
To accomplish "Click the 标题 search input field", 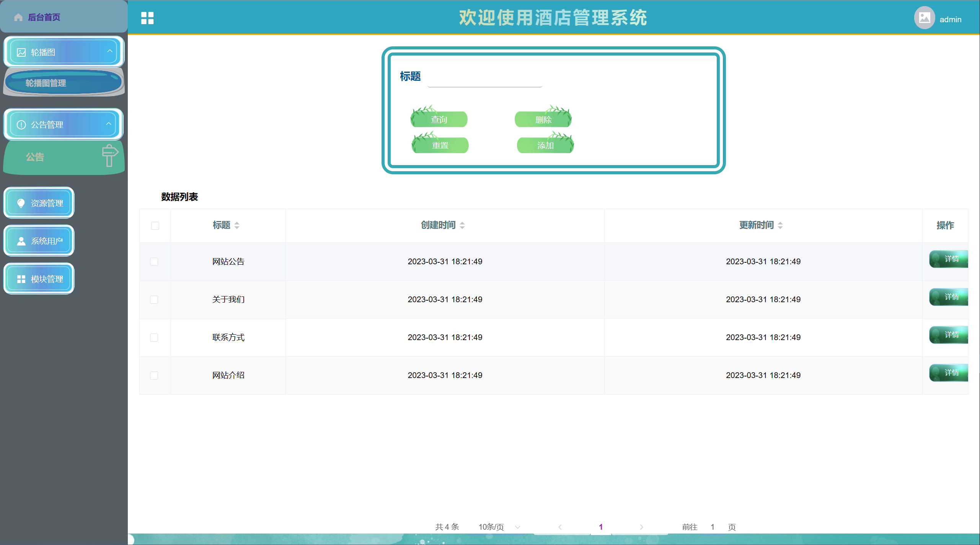I will tap(484, 79).
